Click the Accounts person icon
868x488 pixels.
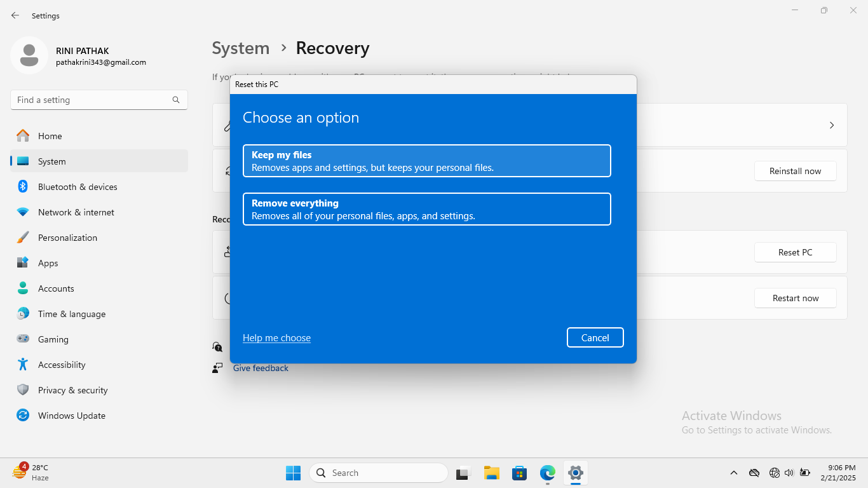point(23,288)
